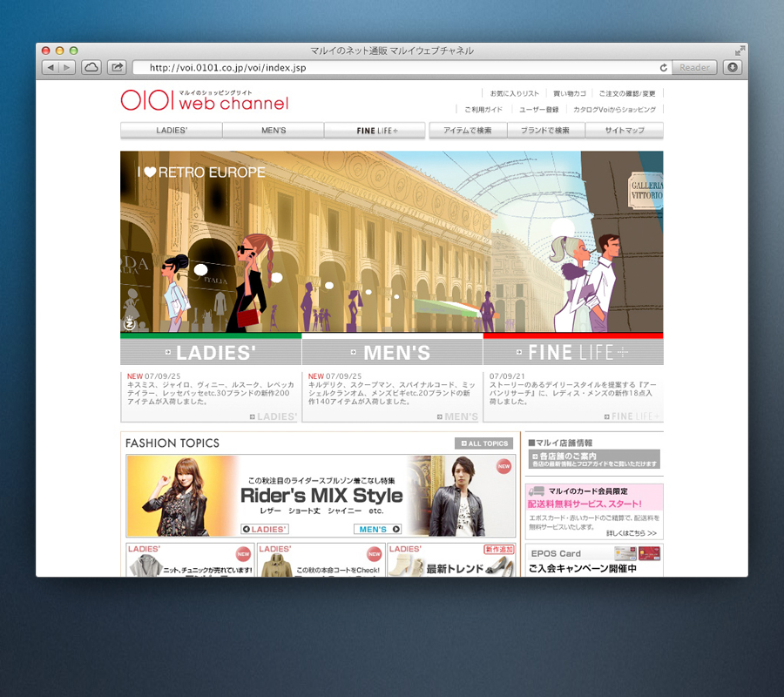The width and height of the screenshot is (784, 697).
Task: Select the MEN'S navigation tab
Action: click(274, 131)
